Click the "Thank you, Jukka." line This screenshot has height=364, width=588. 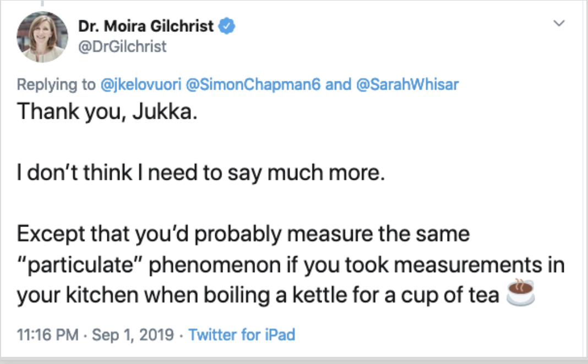point(106,112)
